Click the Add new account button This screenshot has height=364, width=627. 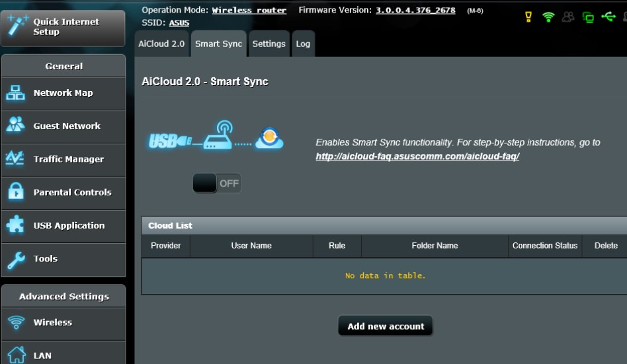(386, 326)
